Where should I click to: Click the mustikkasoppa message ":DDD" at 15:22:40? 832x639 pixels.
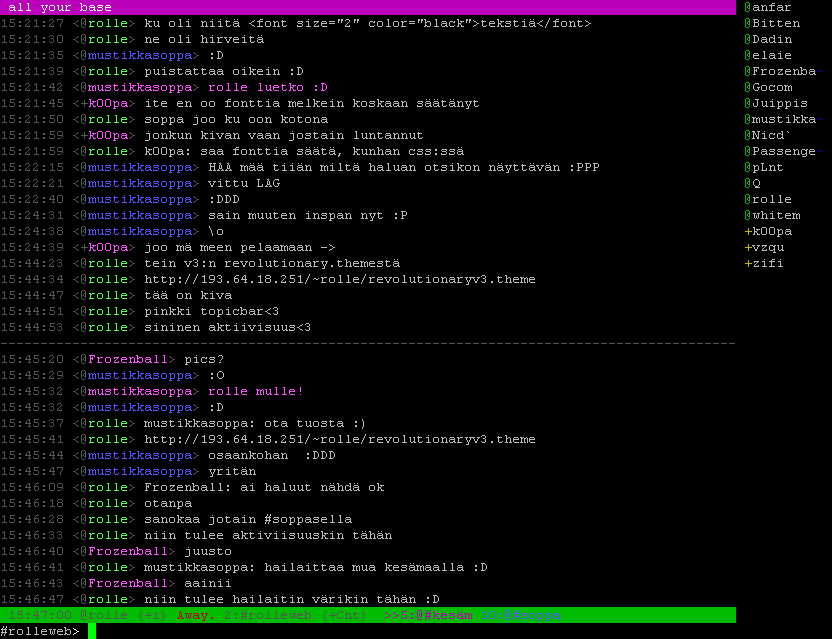click(224, 199)
